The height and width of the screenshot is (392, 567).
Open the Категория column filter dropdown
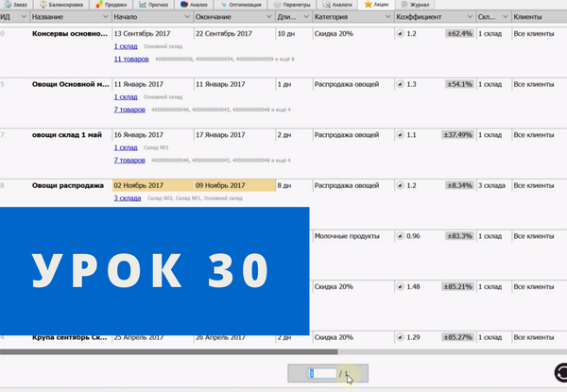click(x=388, y=17)
